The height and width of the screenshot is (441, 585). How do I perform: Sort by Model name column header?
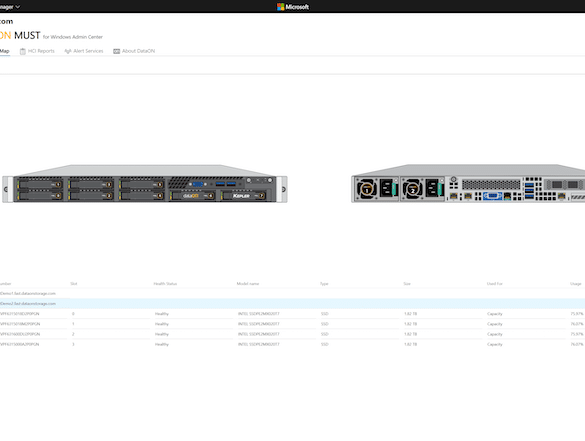pos(248,284)
